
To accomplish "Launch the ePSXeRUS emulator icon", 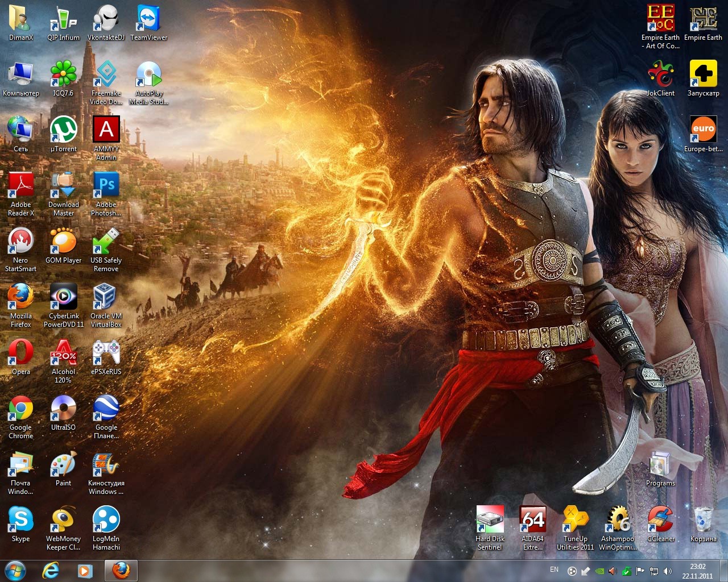I will point(106,357).
